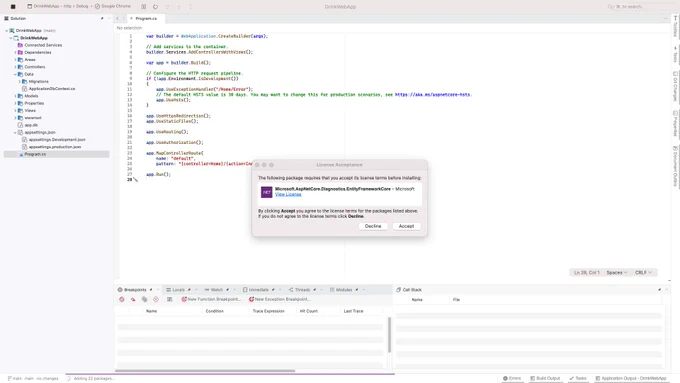
Task: Click the first red breakpoint toggle icon
Action: (122, 299)
